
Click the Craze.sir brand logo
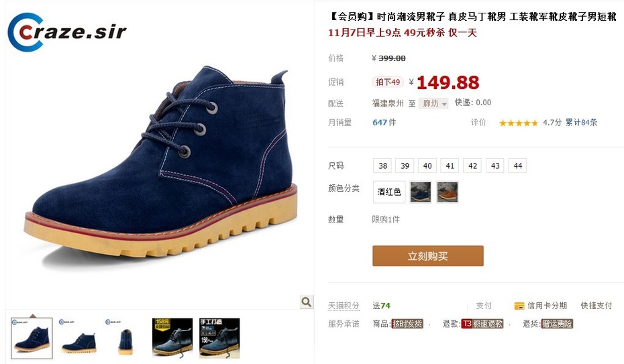(x=67, y=32)
